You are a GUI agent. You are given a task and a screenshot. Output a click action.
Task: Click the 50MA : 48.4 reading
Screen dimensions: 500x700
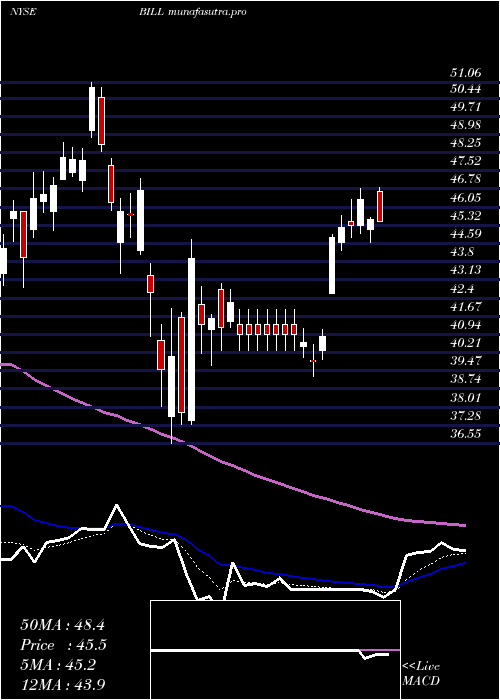tap(62, 625)
